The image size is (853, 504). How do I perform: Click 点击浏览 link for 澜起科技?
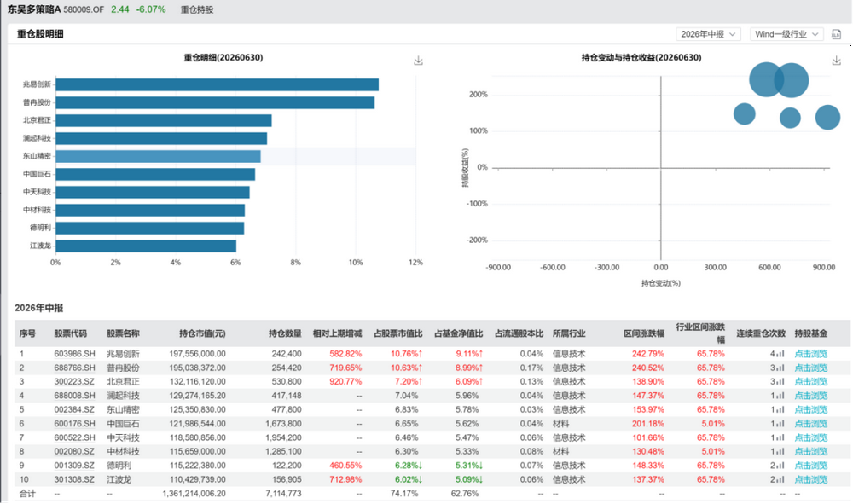click(x=810, y=396)
